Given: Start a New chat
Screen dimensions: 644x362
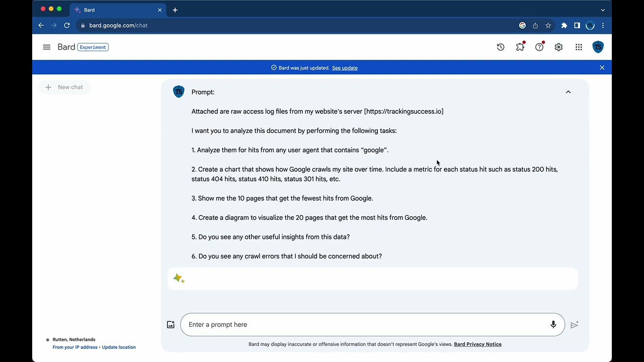Looking at the screenshot, I should pyautogui.click(x=64, y=87).
